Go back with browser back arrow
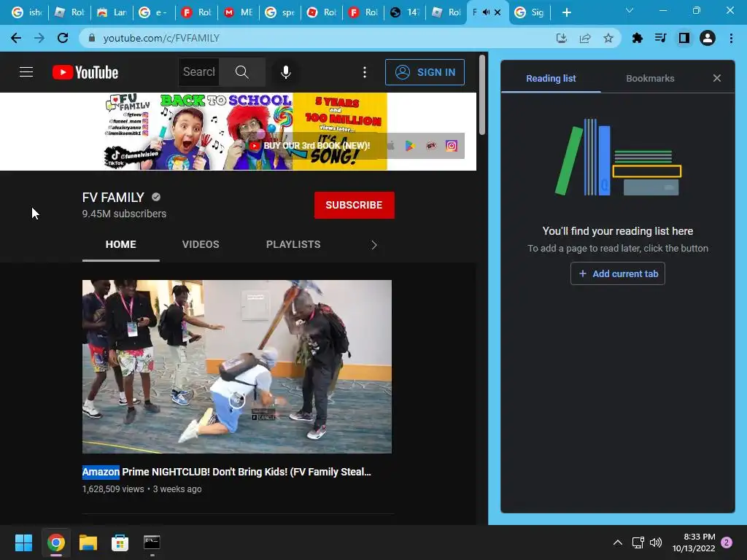 [16, 38]
